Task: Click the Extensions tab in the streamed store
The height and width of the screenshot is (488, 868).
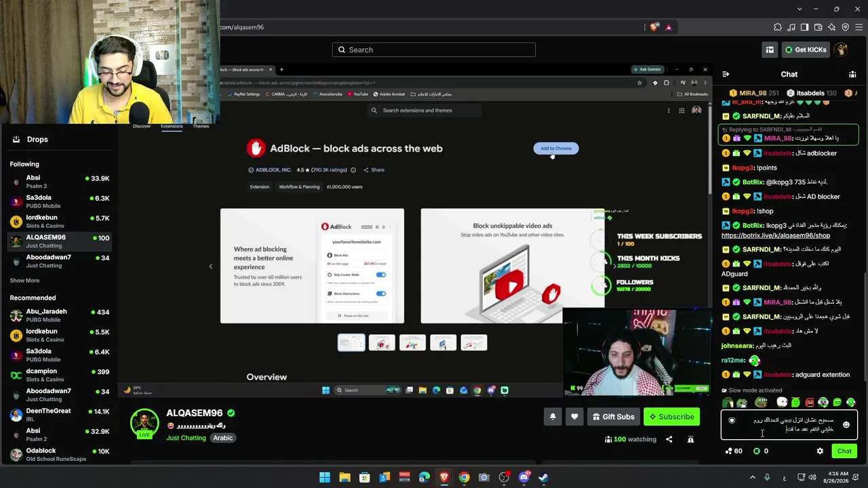Action: click(172, 126)
